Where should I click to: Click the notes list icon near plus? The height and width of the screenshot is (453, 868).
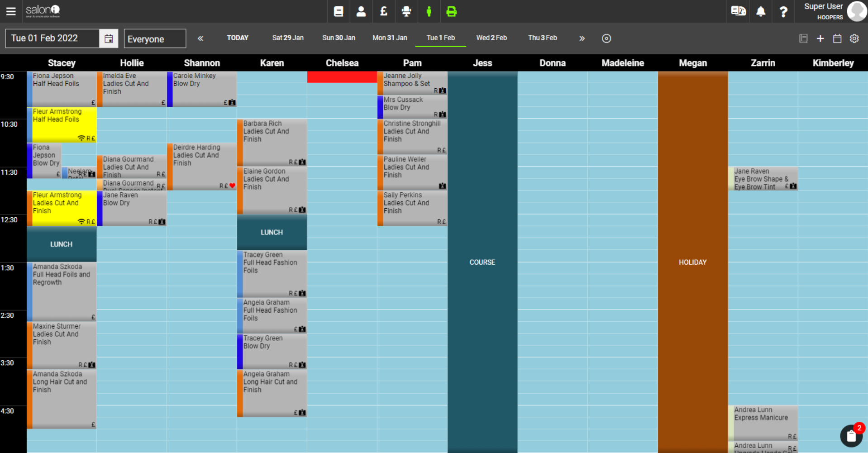pyautogui.click(x=803, y=38)
